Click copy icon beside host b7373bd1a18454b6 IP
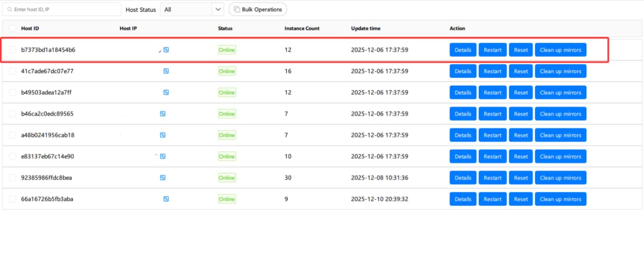Image resolution: width=644 pixels, height=271 pixels. pos(166,50)
